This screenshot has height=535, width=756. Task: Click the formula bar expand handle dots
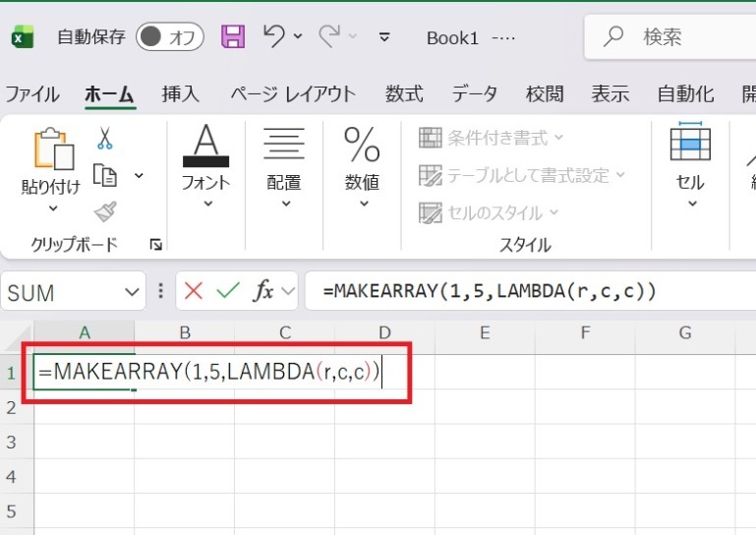click(x=160, y=291)
